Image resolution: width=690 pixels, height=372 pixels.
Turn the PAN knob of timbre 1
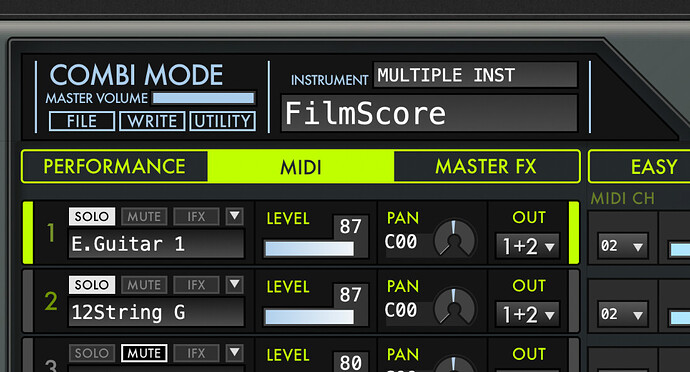click(455, 239)
